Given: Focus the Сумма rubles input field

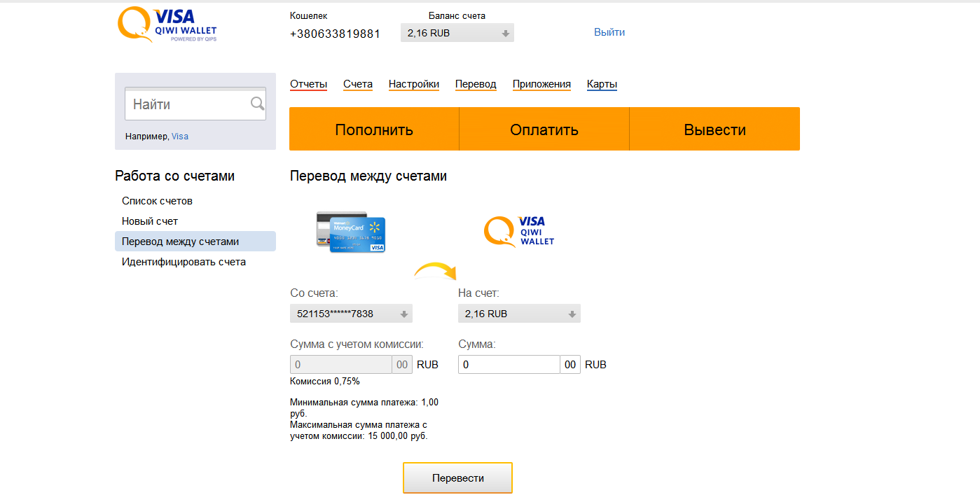Looking at the screenshot, I should (x=509, y=365).
